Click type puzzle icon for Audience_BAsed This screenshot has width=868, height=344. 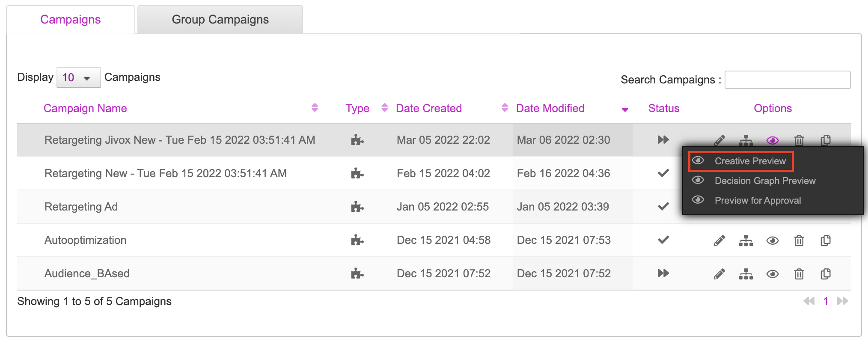tap(357, 273)
